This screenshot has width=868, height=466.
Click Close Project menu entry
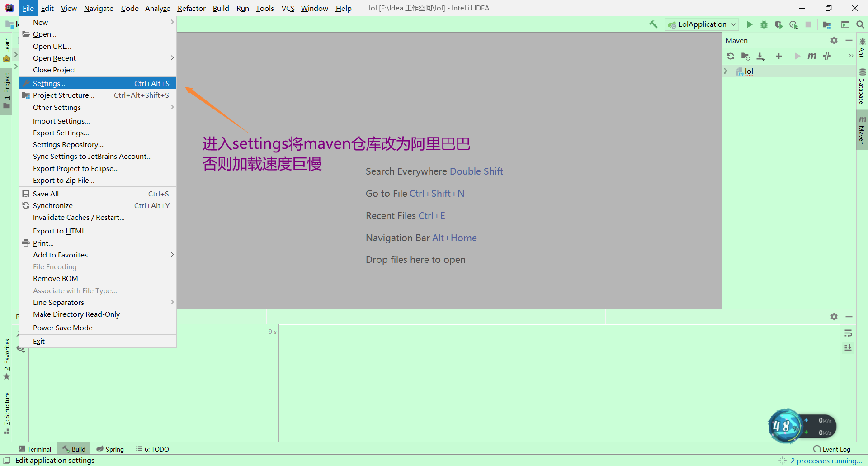[98, 70]
